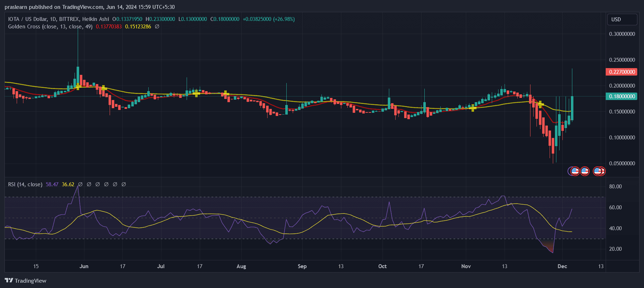Click the yellow Golden Cross value 0.15123286

tap(138, 27)
